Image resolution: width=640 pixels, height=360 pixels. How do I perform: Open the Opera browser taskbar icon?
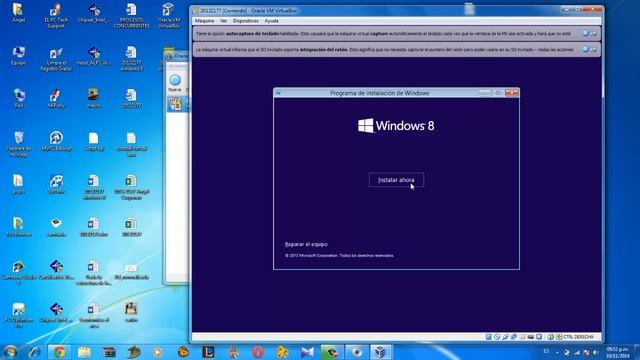click(258, 352)
